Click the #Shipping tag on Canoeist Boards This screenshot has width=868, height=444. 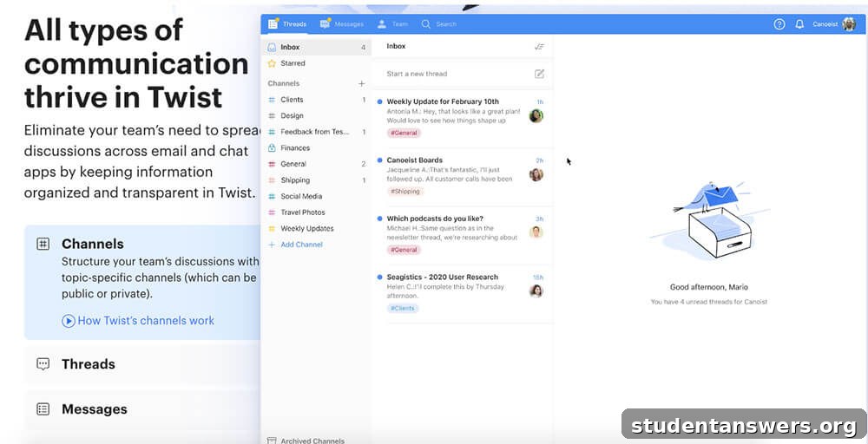click(405, 192)
